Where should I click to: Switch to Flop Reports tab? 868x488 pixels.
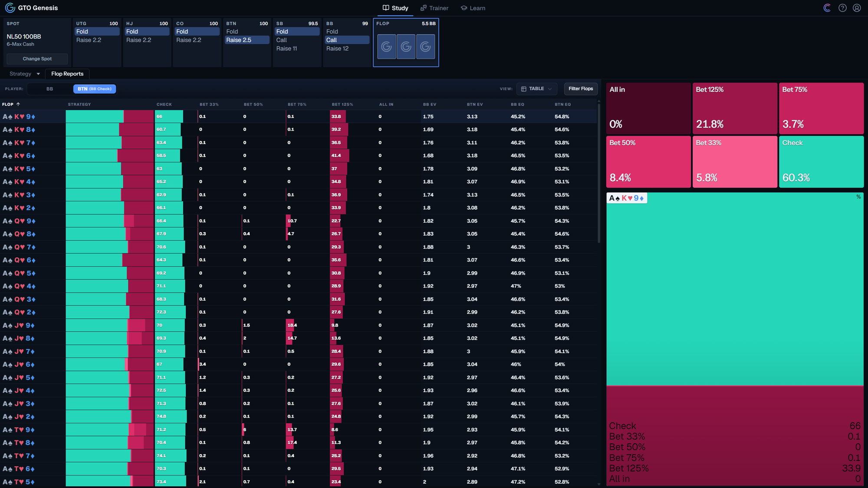point(67,74)
